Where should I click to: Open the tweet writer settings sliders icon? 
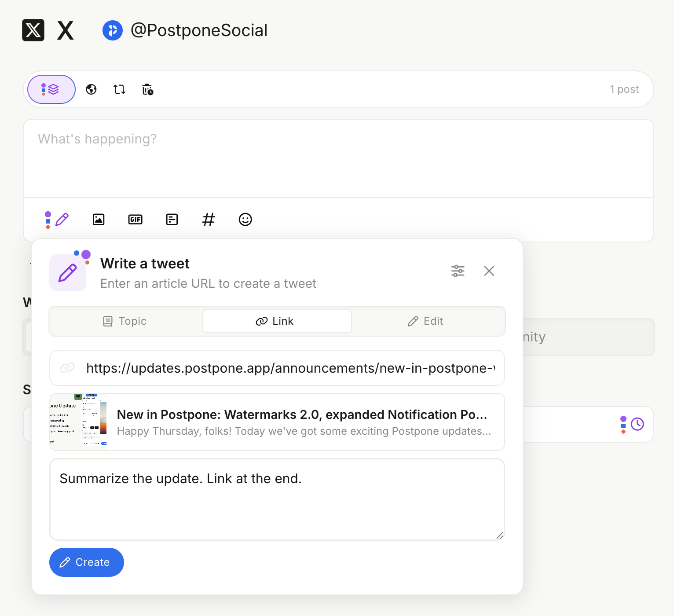pyautogui.click(x=458, y=271)
